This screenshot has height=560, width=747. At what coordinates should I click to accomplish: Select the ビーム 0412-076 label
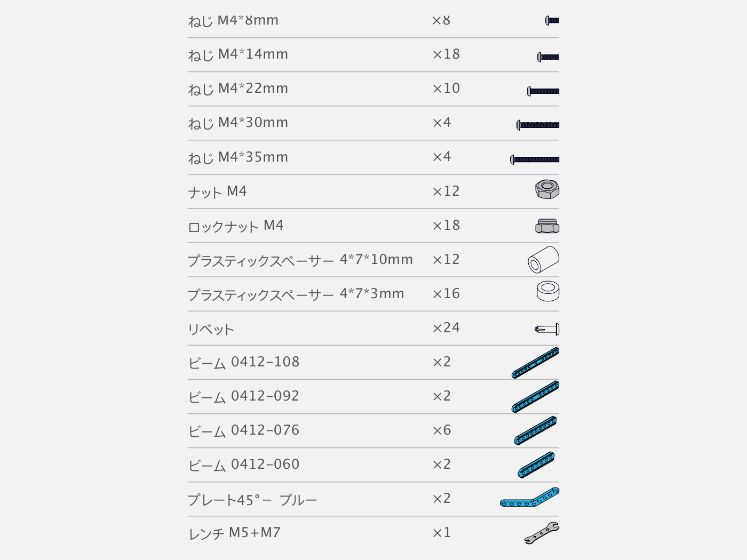coord(243,430)
